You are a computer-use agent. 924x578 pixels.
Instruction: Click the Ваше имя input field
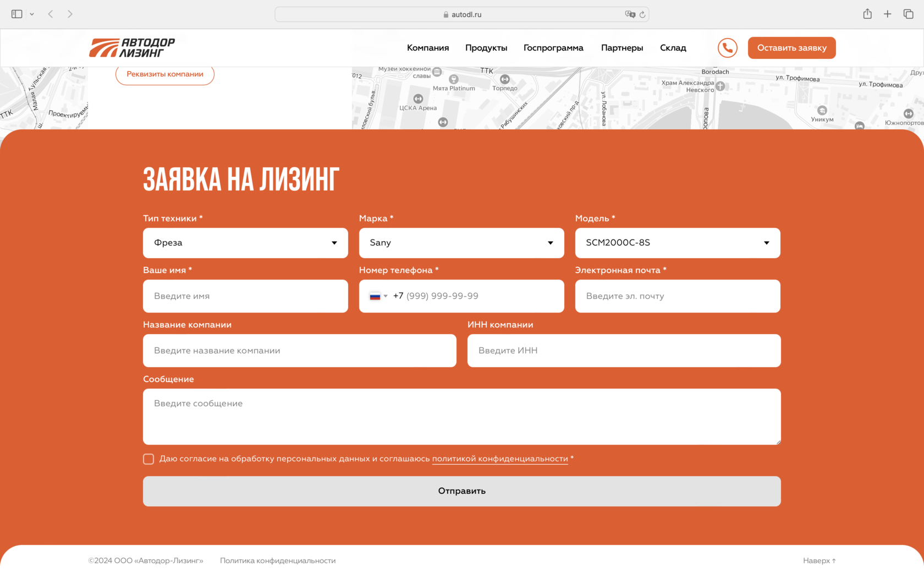(245, 296)
